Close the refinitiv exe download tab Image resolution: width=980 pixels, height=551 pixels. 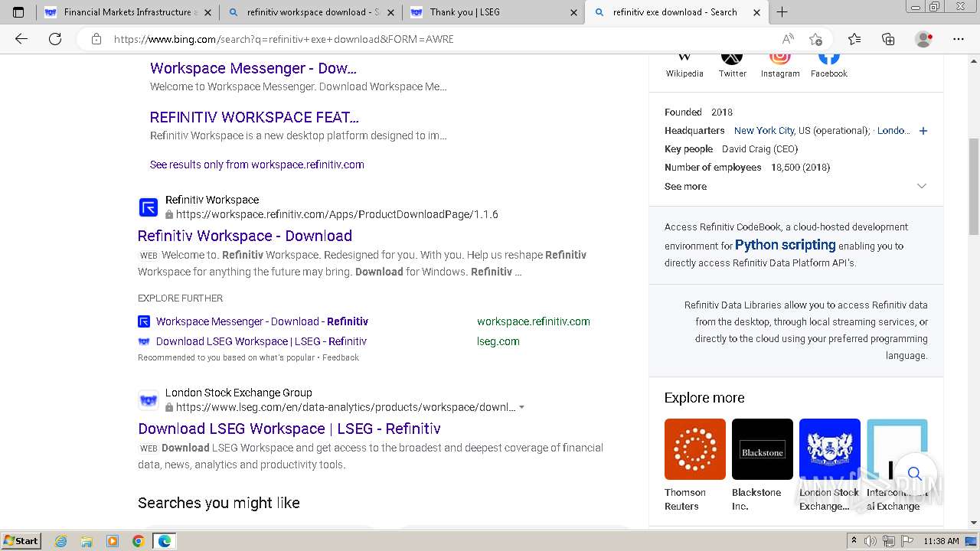tap(757, 12)
